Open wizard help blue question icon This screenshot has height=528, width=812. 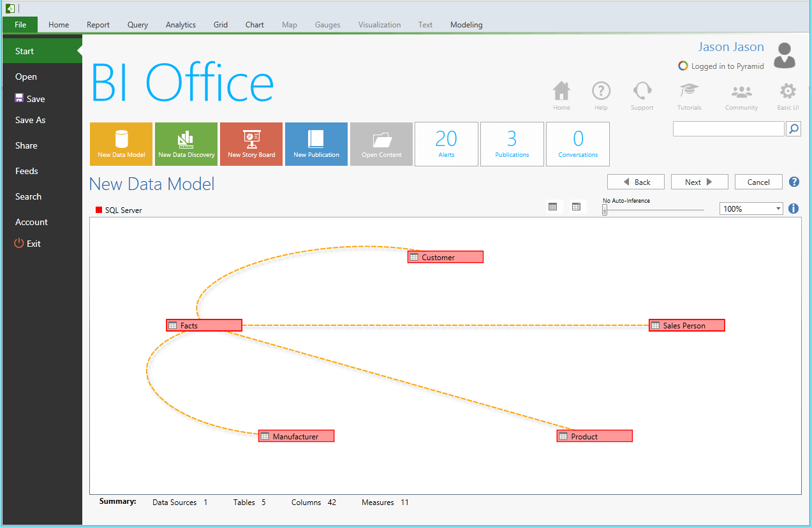[x=794, y=182]
